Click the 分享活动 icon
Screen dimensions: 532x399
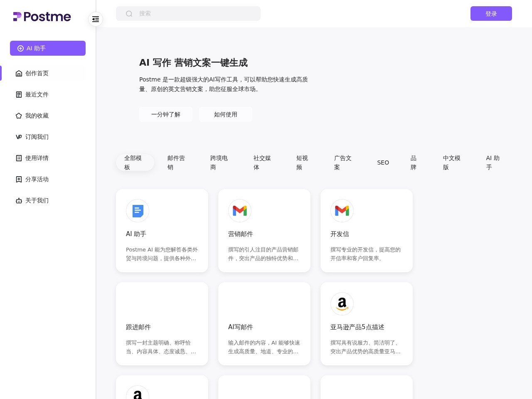pyautogui.click(x=19, y=179)
